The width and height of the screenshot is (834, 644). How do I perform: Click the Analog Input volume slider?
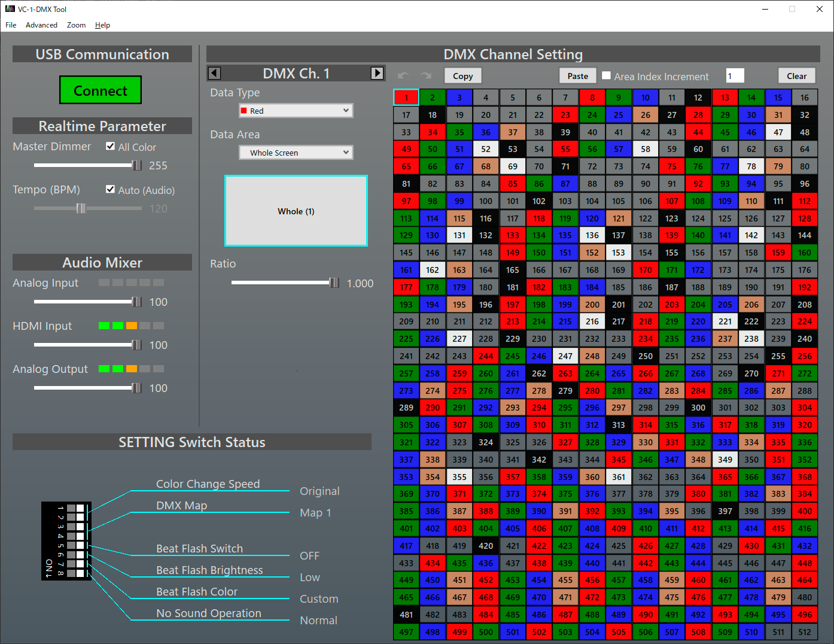click(88, 302)
